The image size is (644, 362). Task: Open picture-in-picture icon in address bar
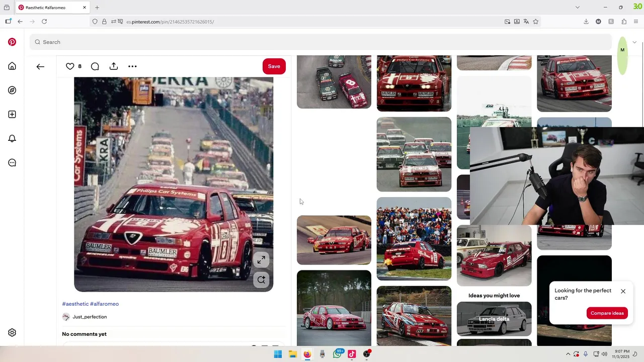507,22
